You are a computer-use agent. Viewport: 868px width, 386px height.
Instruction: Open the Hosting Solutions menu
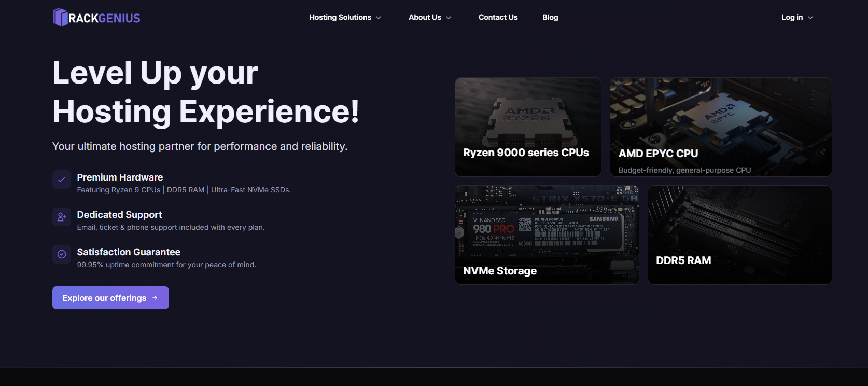point(340,17)
